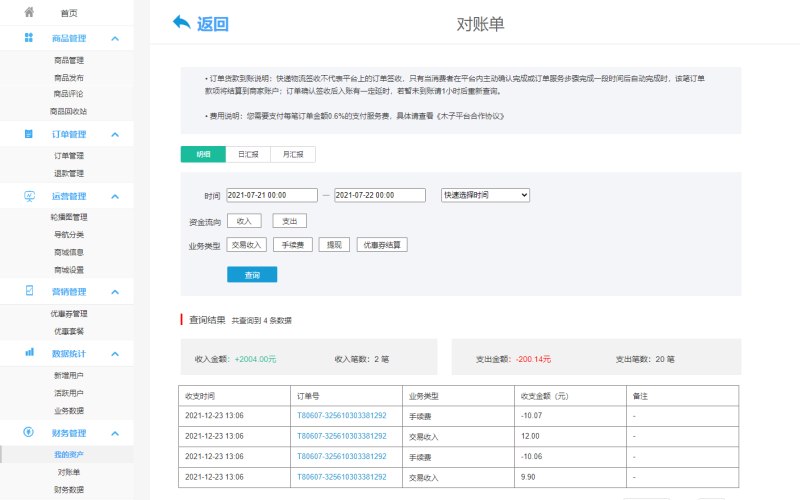Click the 订单管理 section icon
Image resolution: width=800 pixels, height=500 pixels.
pyautogui.click(x=29, y=134)
